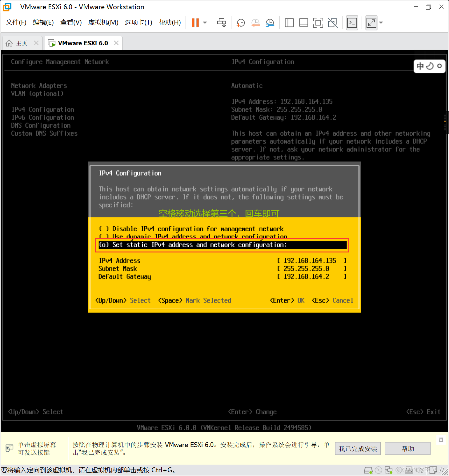This screenshot has height=476, width=449.
Task: Click the send Ctrl+Alt+Del toolbar icon
Action: 222,23
